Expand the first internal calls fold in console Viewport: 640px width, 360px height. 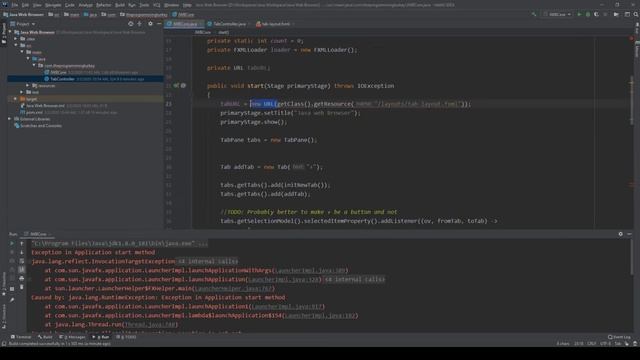click(x=207, y=261)
